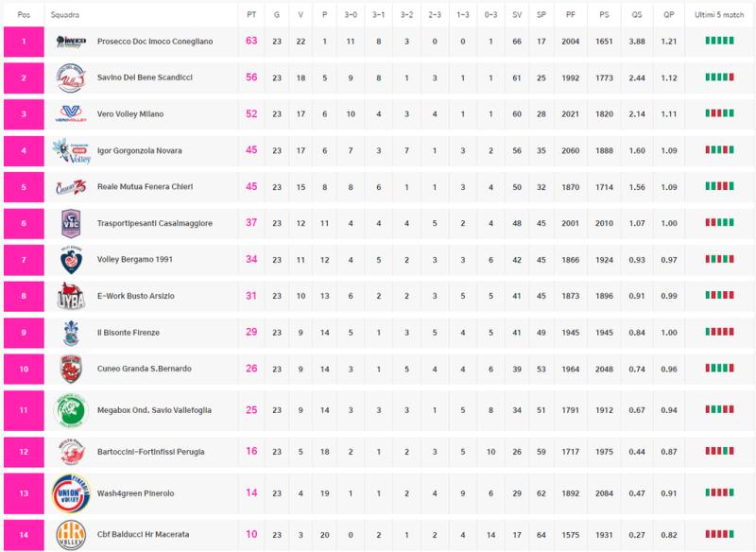
Task: Click PF value 2060 for Novara
Action: click(571, 151)
